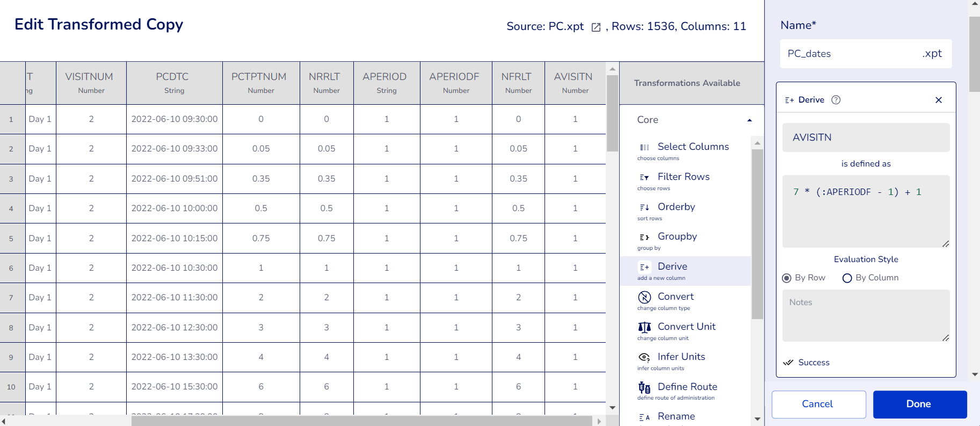The height and width of the screenshot is (426, 980).
Task: Click the Groupby icon
Action: pyautogui.click(x=644, y=237)
